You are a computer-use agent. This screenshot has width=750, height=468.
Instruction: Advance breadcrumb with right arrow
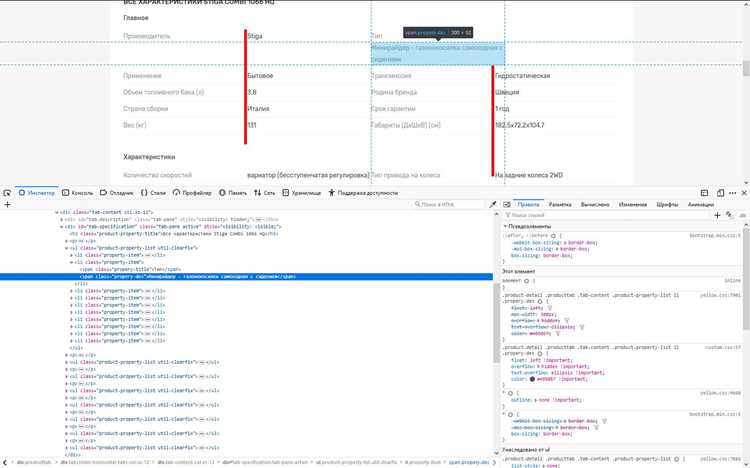[x=495, y=463]
